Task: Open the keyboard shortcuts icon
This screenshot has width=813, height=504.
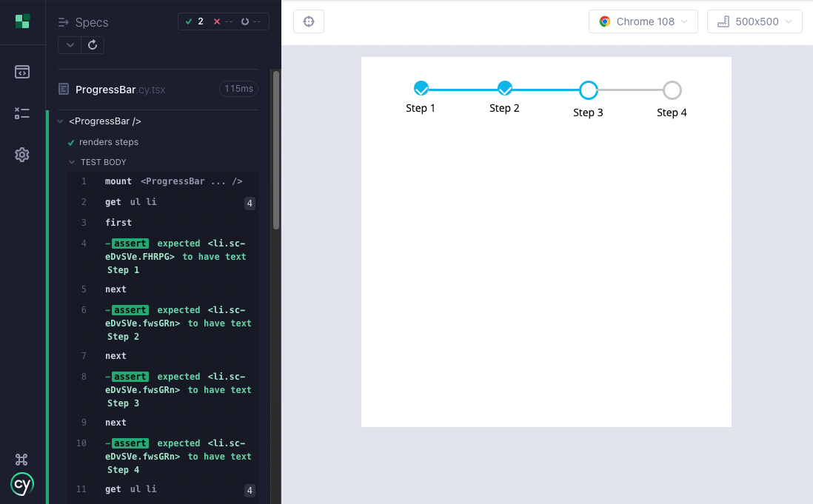Action: point(22,460)
